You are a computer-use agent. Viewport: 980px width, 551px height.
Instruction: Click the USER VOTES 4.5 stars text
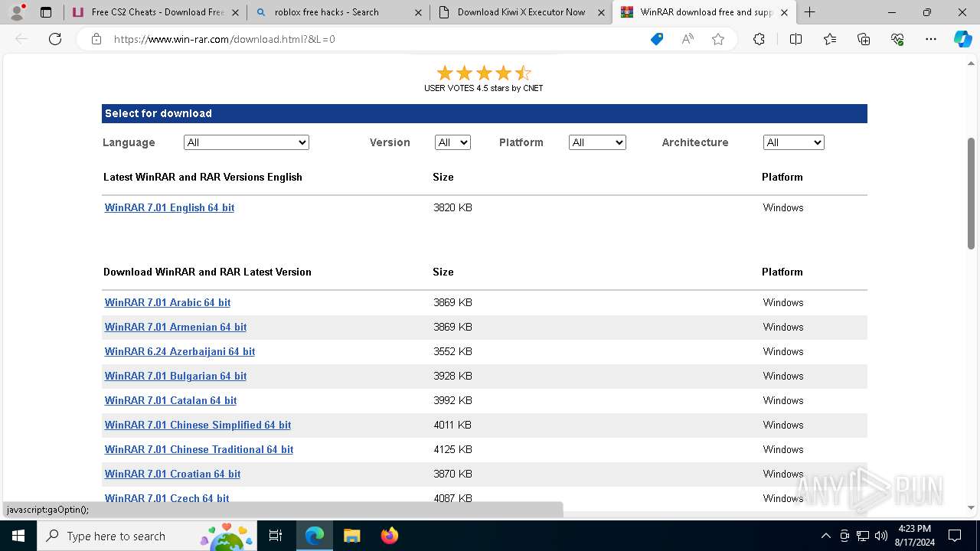[484, 88]
